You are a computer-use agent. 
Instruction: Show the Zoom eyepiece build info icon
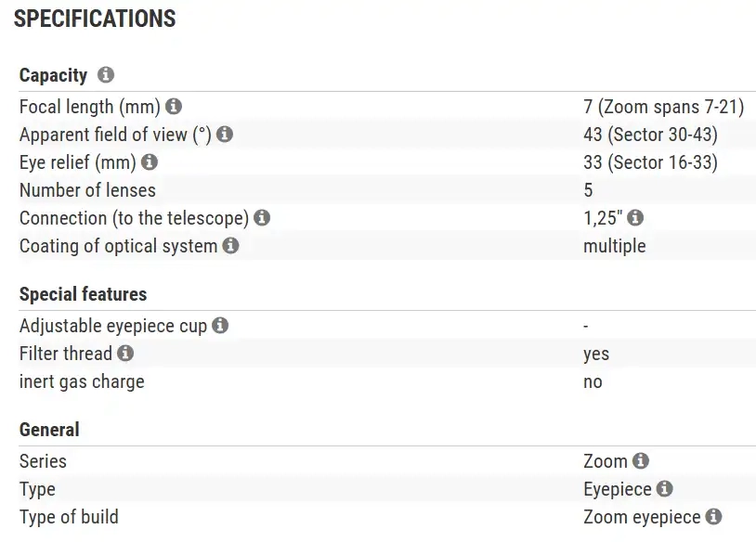coord(713,517)
